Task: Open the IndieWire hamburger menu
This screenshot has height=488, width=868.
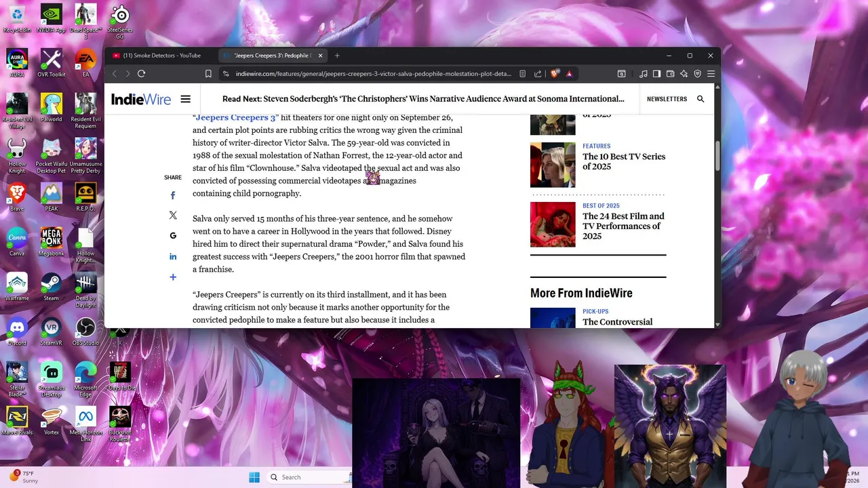Action: tap(185, 99)
